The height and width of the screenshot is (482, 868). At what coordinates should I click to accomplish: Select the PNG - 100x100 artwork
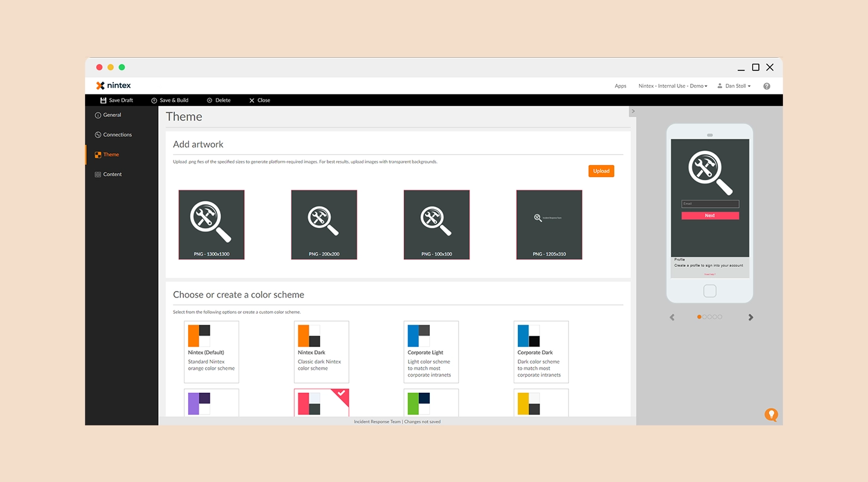[x=436, y=225]
